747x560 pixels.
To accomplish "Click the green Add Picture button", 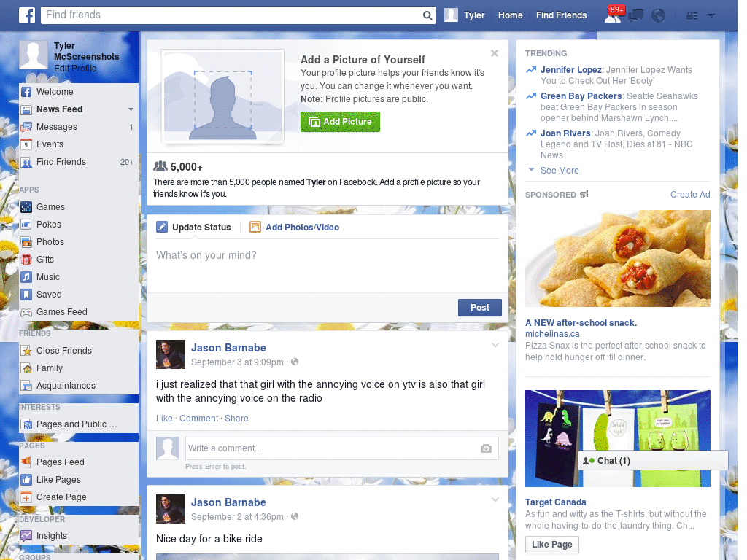I will tap(340, 122).
